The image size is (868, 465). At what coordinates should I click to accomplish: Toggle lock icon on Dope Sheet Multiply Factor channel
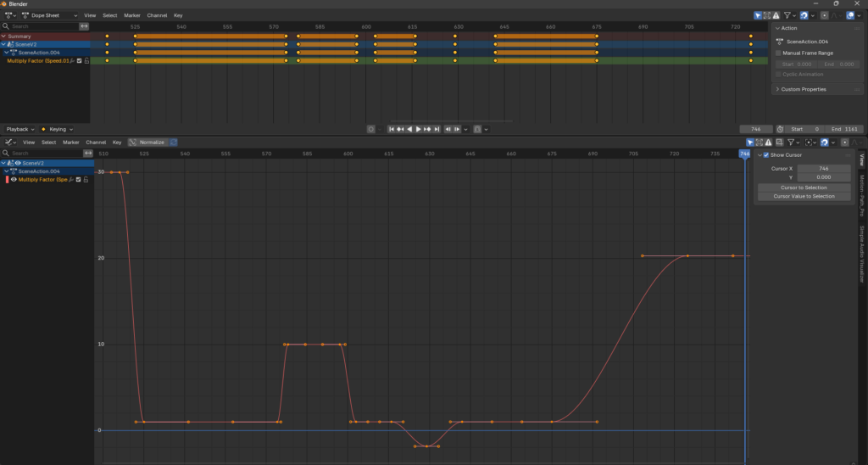pyautogui.click(x=86, y=61)
